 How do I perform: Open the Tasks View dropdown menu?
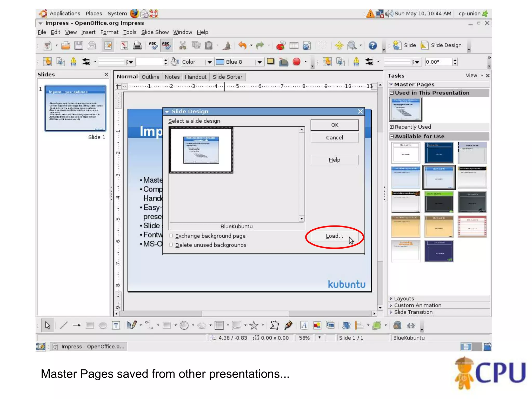[x=474, y=76]
